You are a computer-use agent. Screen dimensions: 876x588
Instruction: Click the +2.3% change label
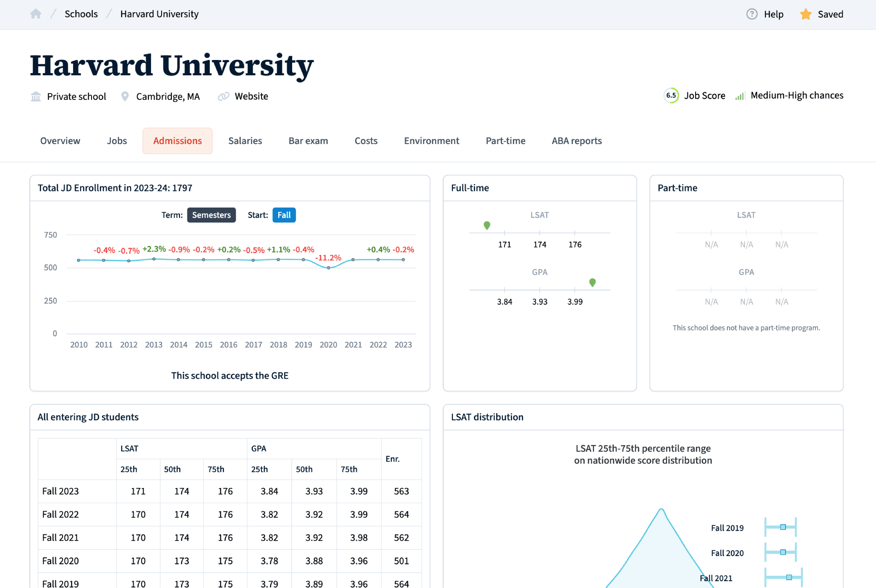coord(154,249)
